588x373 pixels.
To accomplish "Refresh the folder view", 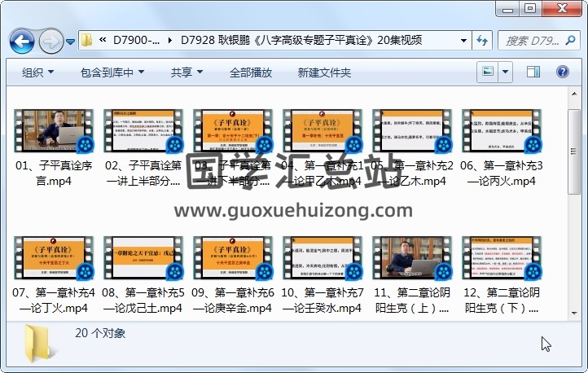I will pos(482,41).
